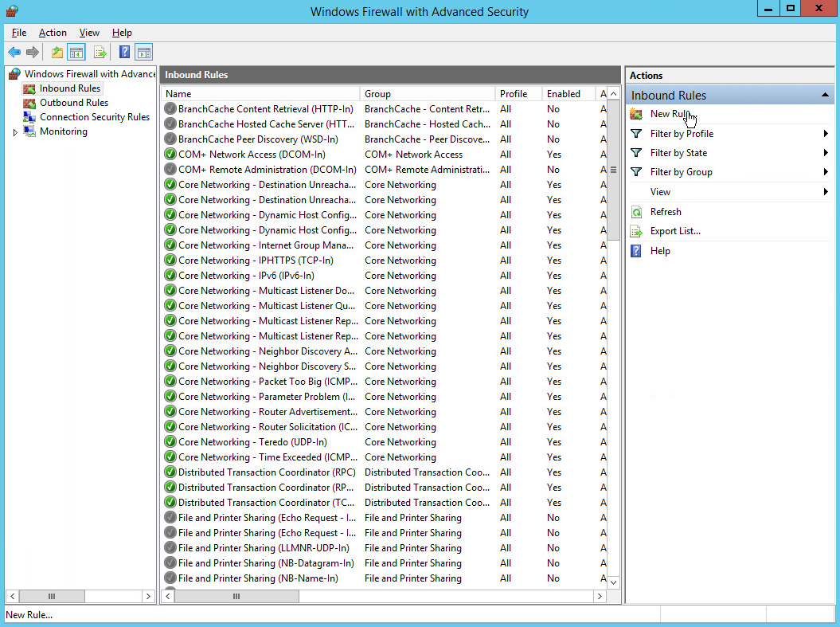This screenshot has width=840, height=627.
Task: Select COM+ Network Access (DCOM-In) rule
Action: point(252,155)
